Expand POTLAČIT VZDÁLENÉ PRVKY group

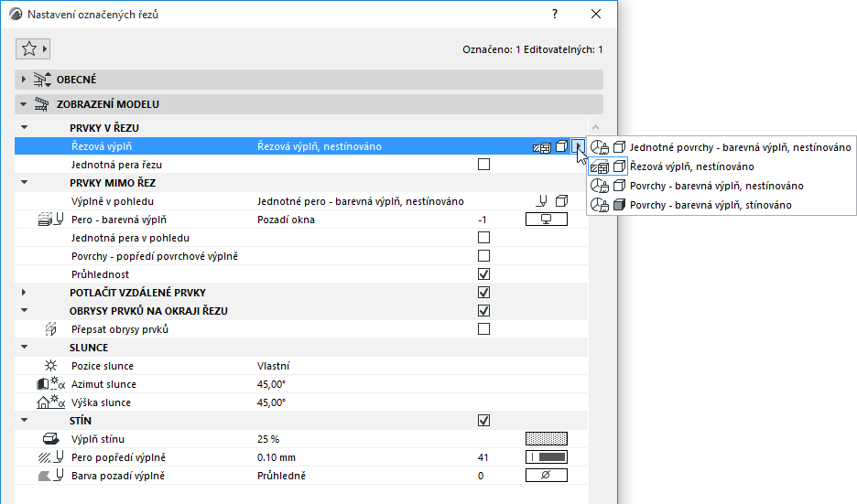(x=24, y=292)
